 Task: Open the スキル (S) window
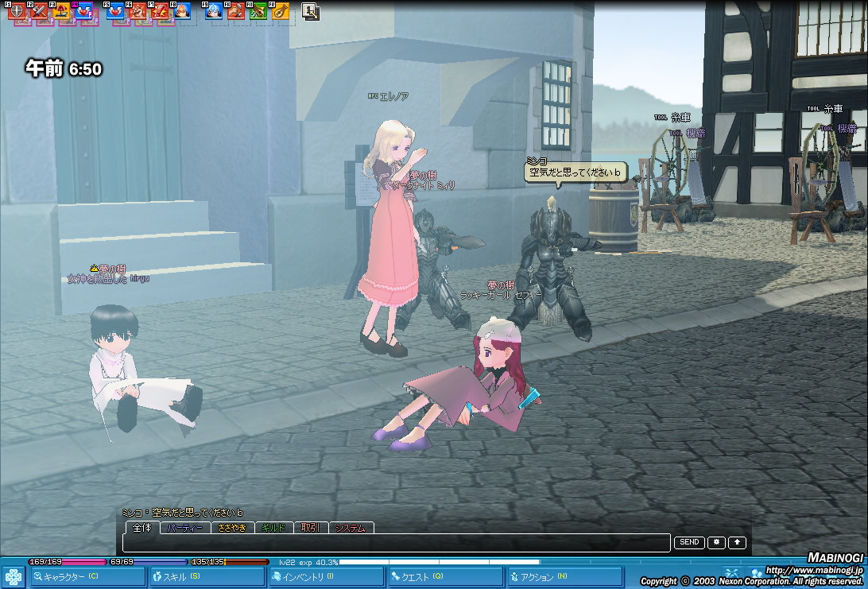pyautogui.click(x=207, y=577)
